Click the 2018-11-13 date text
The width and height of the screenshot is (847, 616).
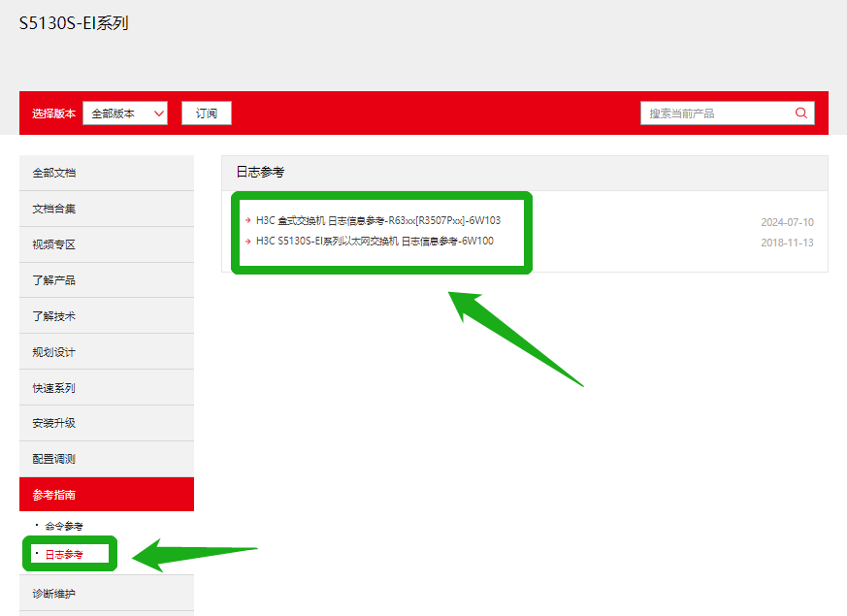tap(787, 243)
